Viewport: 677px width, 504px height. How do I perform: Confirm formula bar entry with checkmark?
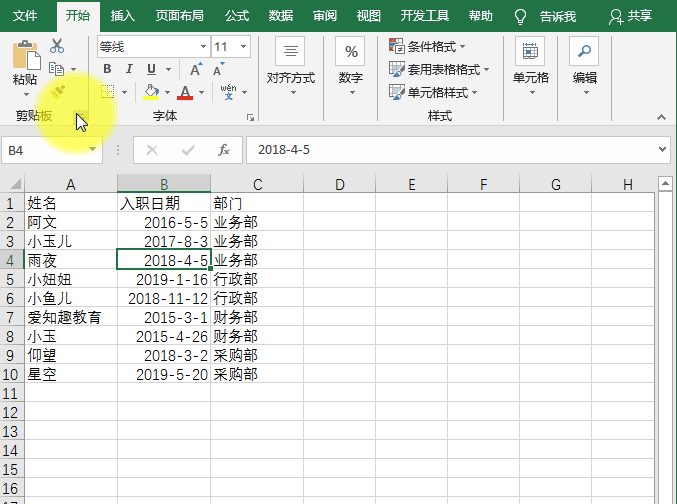click(x=188, y=150)
